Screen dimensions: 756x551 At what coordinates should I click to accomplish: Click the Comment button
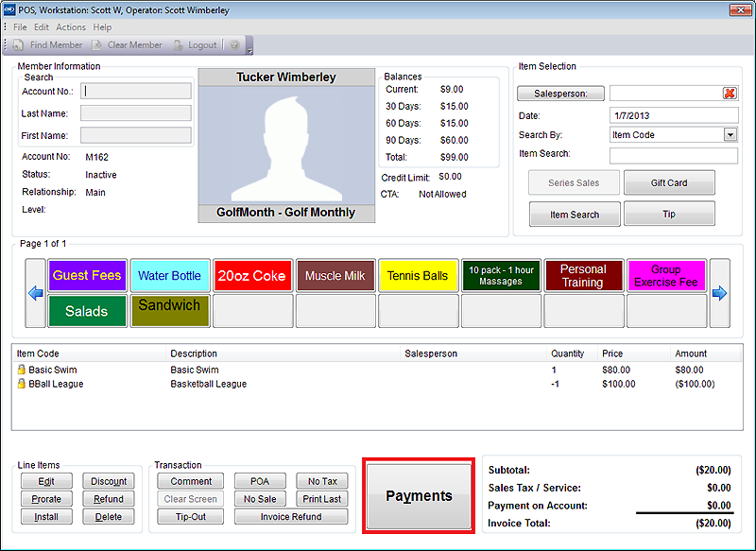coord(191,481)
